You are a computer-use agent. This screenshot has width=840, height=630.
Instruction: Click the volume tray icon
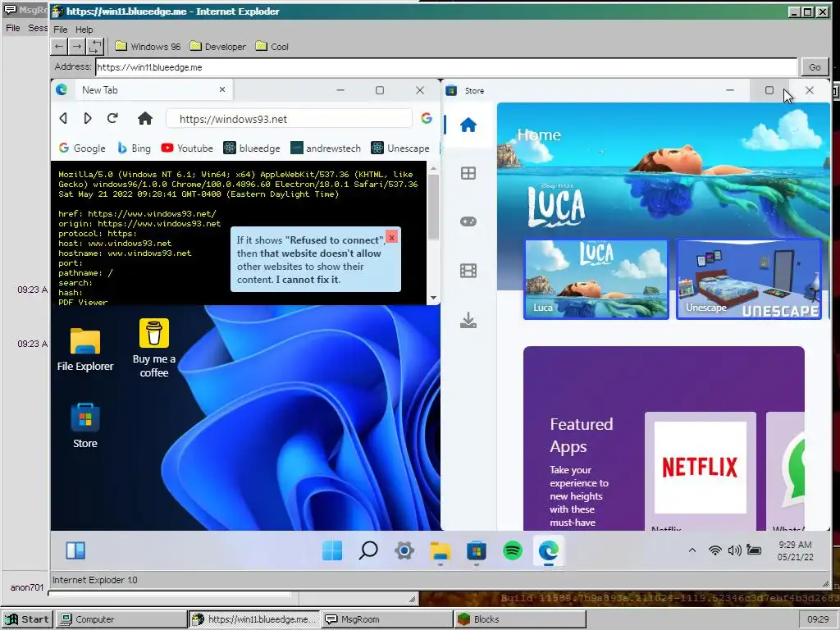point(734,550)
